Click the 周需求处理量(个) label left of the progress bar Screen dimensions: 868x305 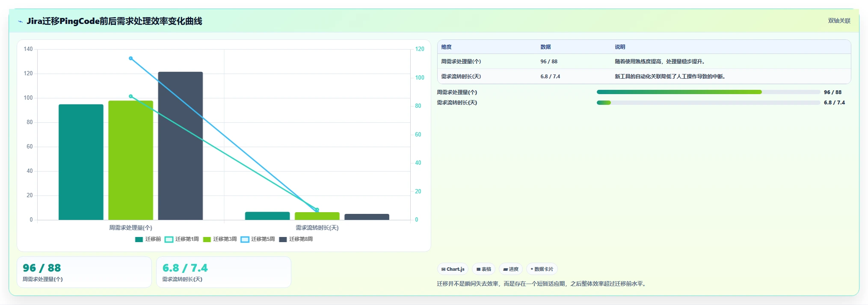tap(457, 92)
